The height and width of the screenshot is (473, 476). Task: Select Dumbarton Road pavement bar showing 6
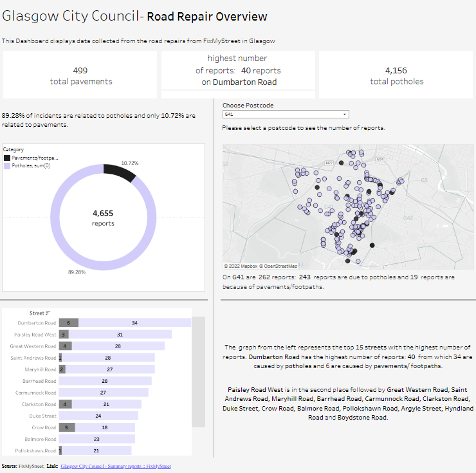coord(68,322)
